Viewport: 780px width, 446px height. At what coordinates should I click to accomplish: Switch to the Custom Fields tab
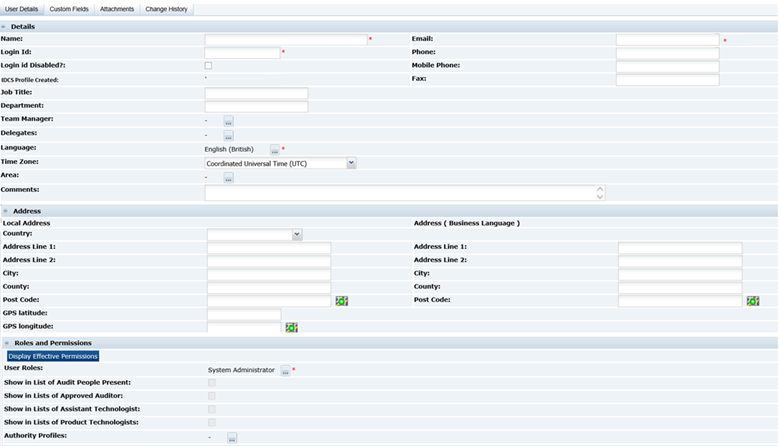coord(69,9)
